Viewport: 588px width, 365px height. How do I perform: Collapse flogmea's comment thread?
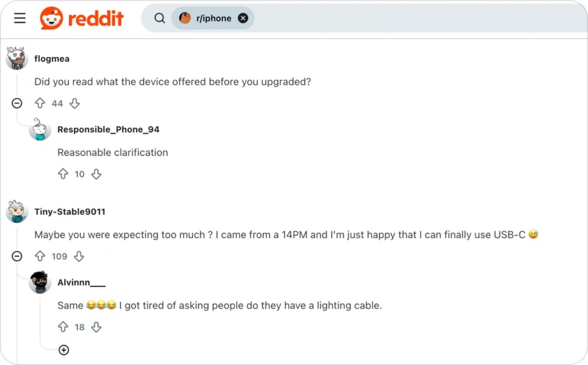point(17,103)
